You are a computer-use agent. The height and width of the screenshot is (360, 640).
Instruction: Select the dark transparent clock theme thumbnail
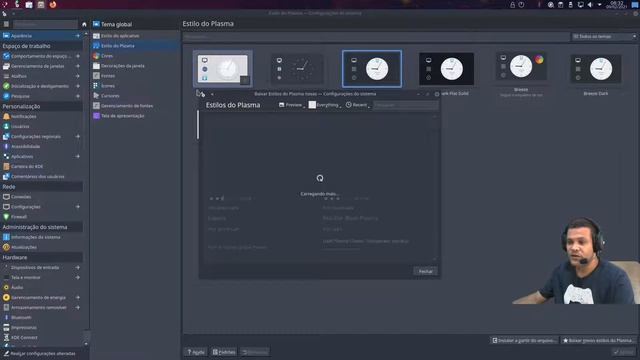297,69
